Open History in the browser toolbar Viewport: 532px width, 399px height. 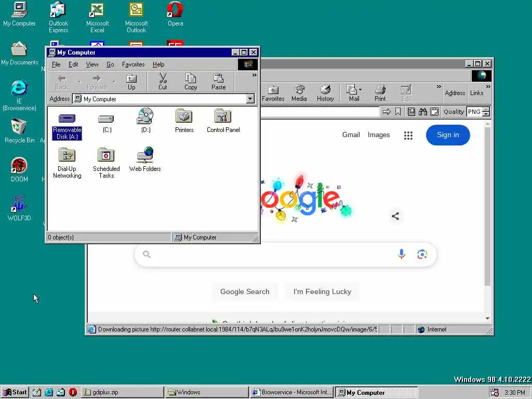point(325,94)
